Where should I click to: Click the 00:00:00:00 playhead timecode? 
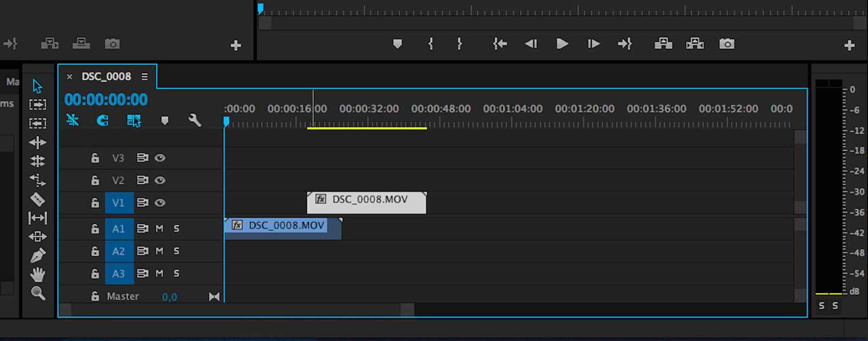click(x=106, y=100)
